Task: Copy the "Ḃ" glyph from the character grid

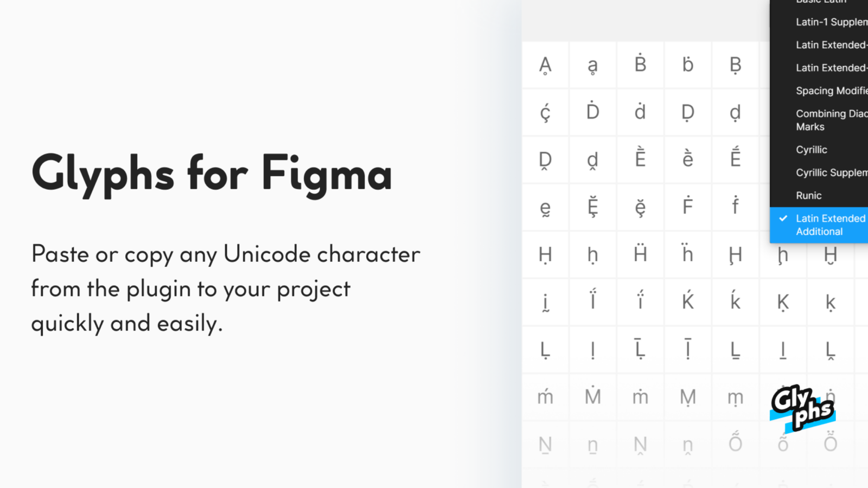Action: [x=640, y=65]
